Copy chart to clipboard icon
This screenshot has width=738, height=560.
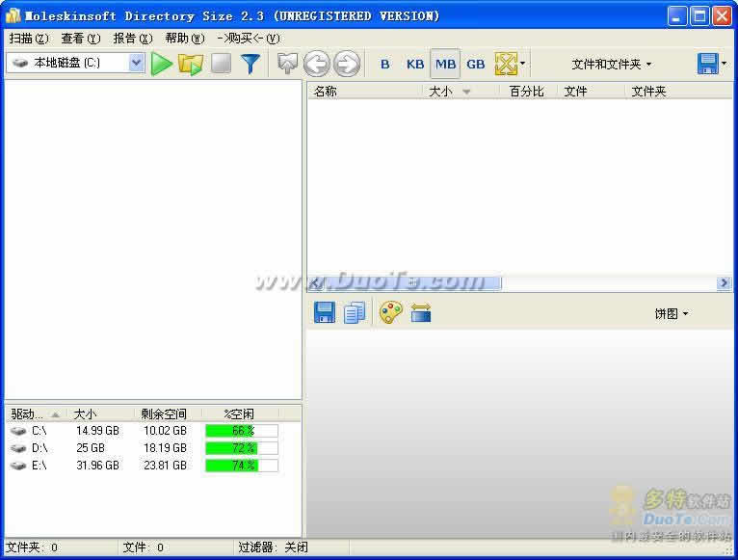coord(355,312)
